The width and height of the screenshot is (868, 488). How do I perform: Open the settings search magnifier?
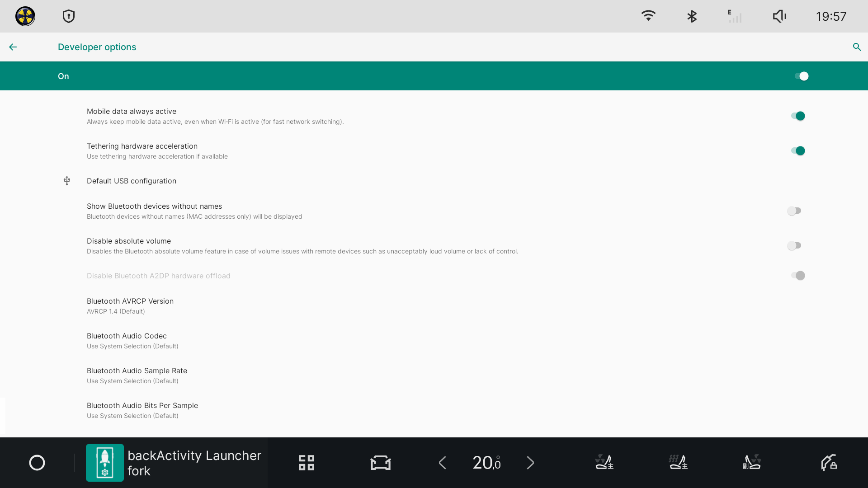point(857,47)
